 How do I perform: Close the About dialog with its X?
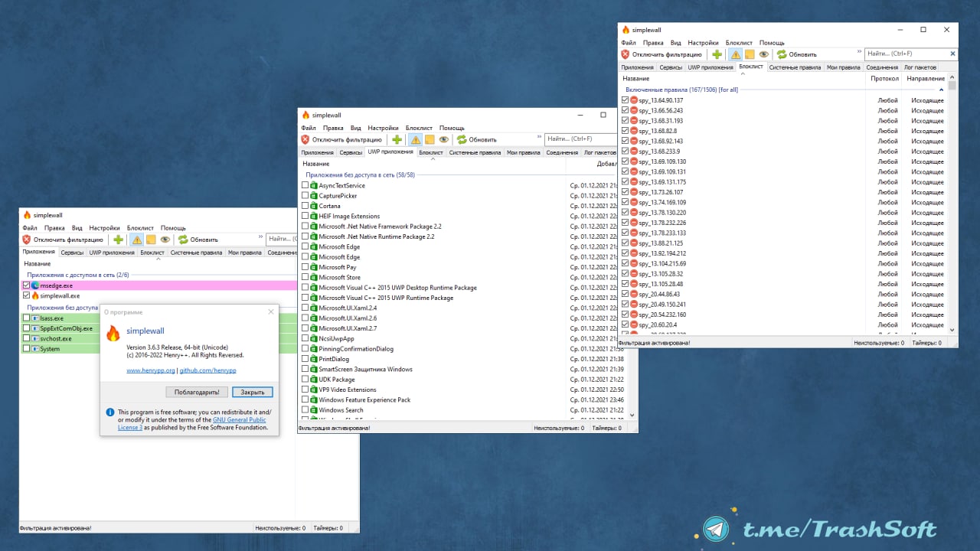pos(270,312)
